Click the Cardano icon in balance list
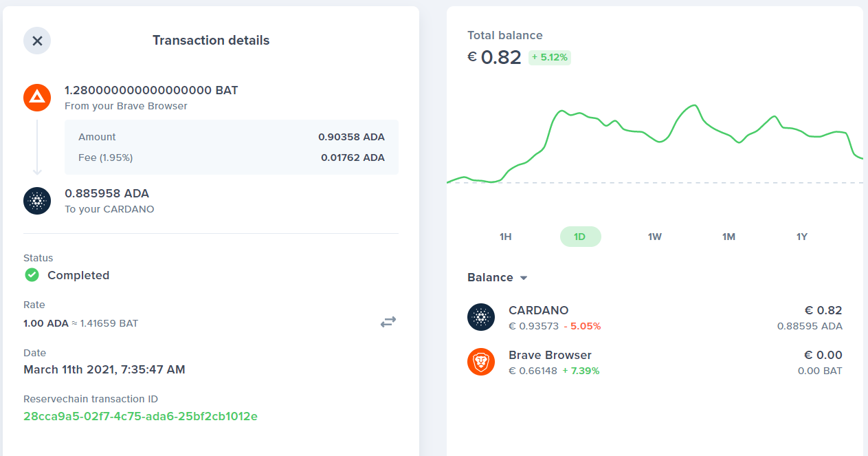The width and height of the screenshot is (868, 456). 481,317
